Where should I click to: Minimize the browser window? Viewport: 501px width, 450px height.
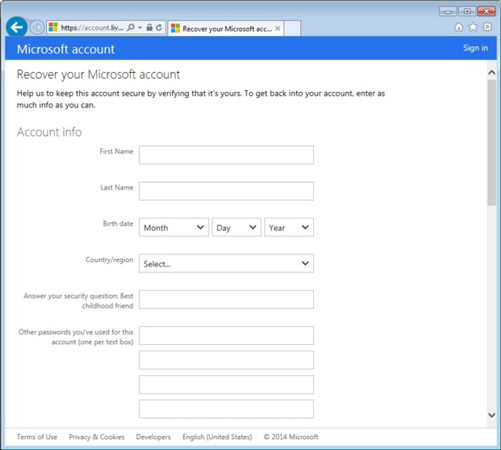tap(448, 12)
